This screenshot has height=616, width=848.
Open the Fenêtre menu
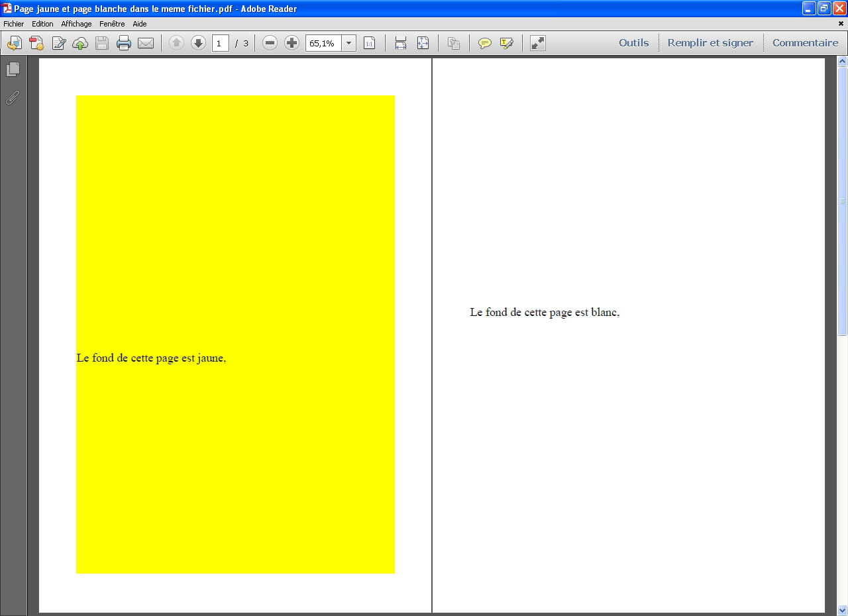click(x=112, y=24)
